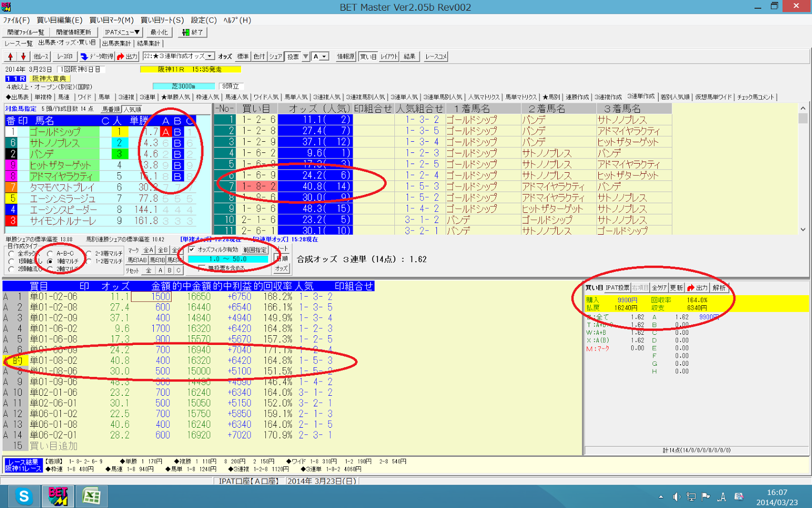Click the 終了 exit icon button
Screen dimensions: 812x508
[192, 32]
